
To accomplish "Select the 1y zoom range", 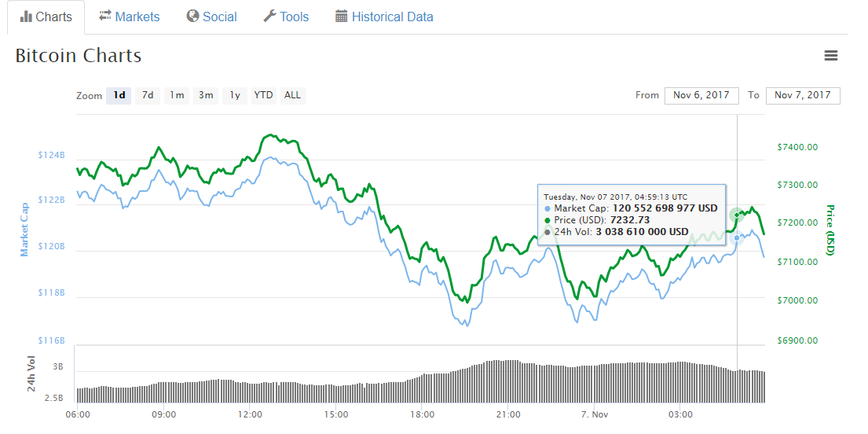I will (x=236, y=95).
